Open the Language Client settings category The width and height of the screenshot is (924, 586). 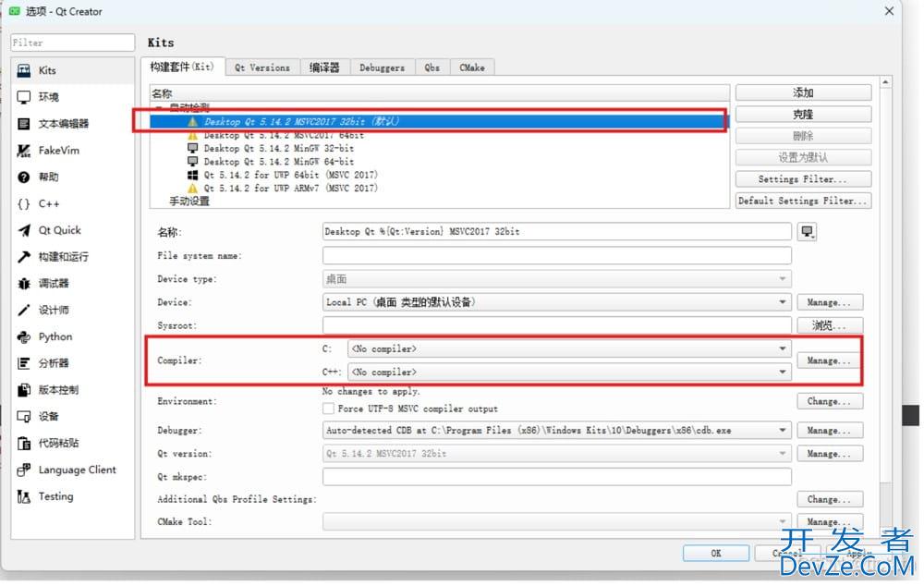[73, 470]
